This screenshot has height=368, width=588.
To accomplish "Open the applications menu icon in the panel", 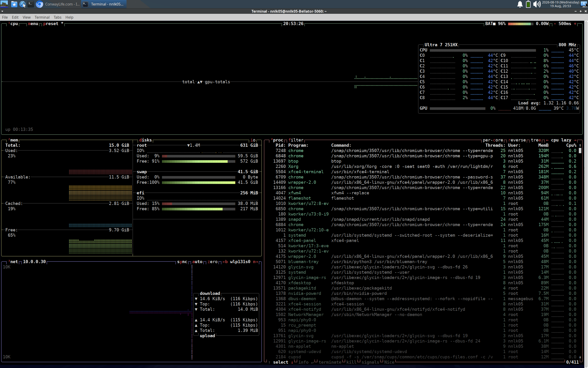I will [4, 4].
